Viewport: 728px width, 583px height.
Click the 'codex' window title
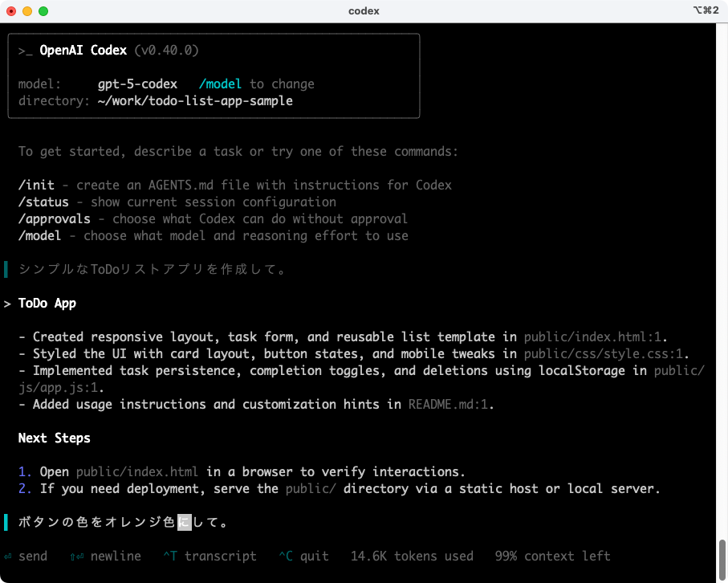coord(364,11)
